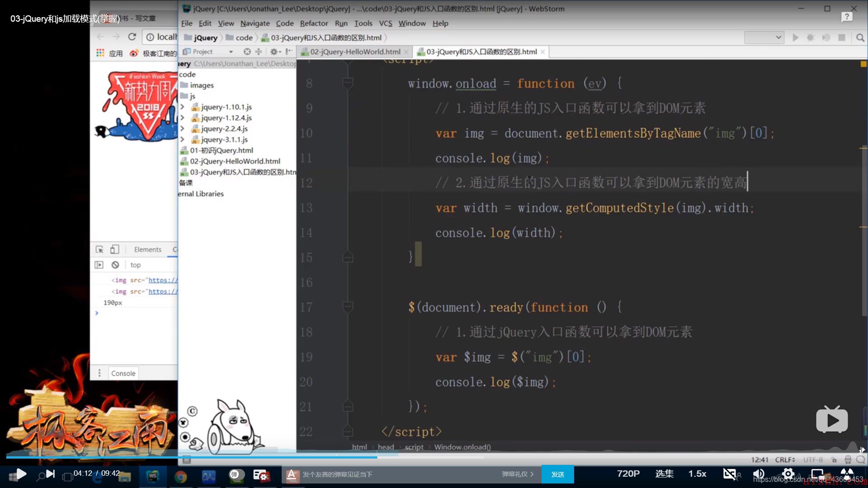Screen dimensions: 868x488
Task: Open the Project view dropdown
Action: [231, 52]
